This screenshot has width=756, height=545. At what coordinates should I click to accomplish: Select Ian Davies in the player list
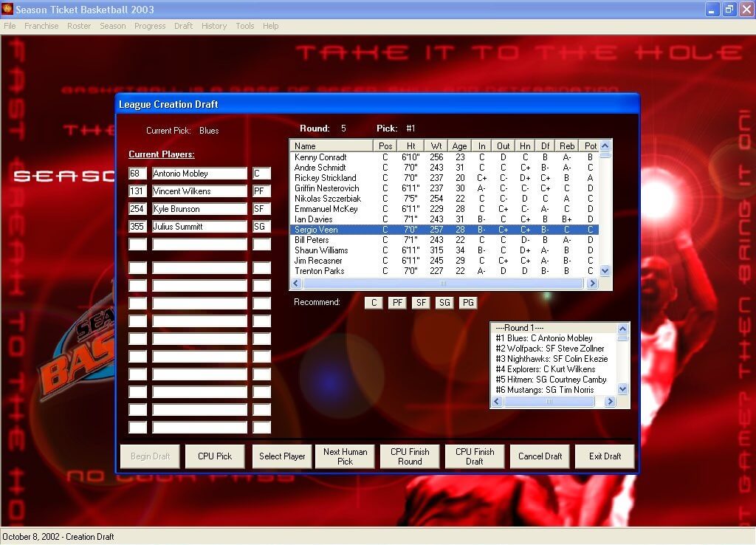[x=444, y=219]
